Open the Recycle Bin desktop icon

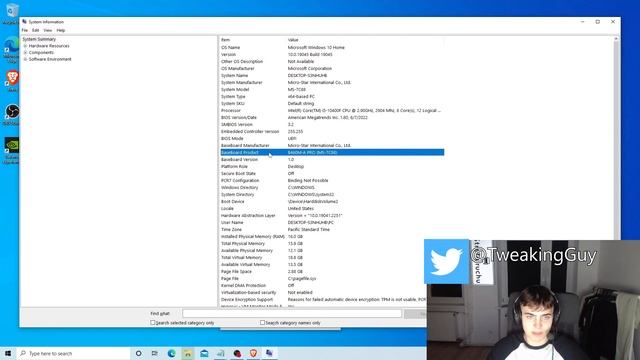click(x=12, y=12)
